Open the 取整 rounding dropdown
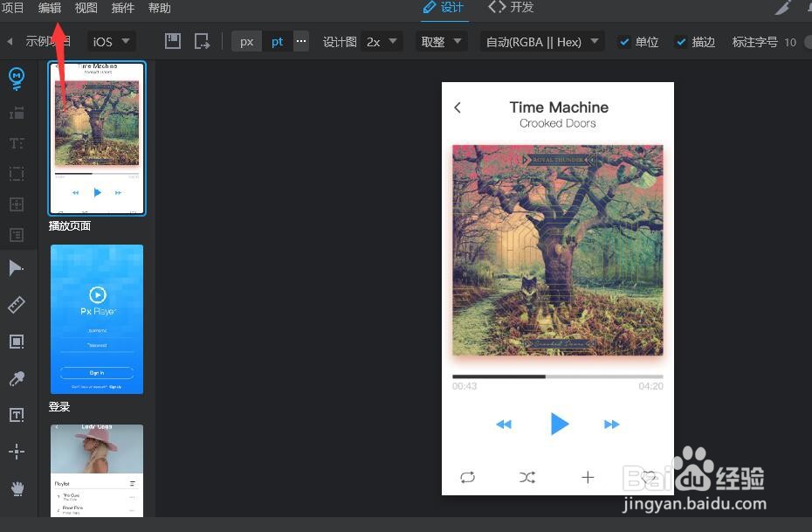Screen dimensions: 812x532 point(441,41)
